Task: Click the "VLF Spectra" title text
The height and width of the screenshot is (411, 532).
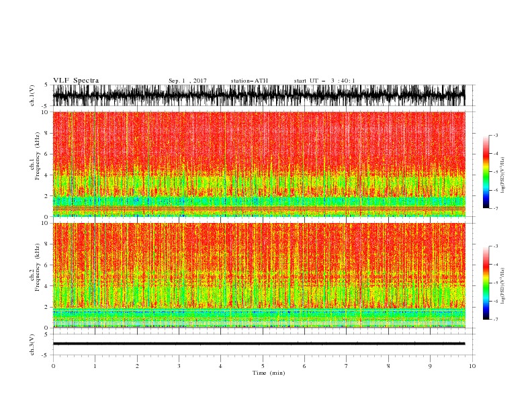Action: click(76, 81)
